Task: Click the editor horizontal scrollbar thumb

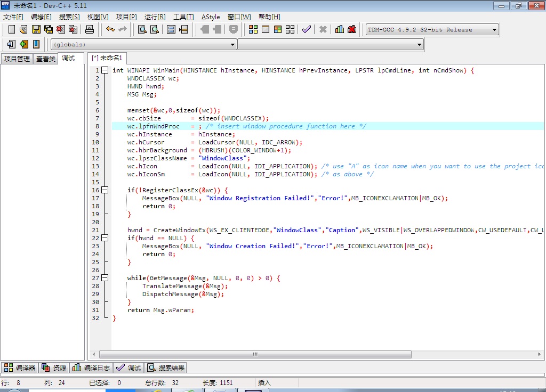Action: tap(255, 354)
